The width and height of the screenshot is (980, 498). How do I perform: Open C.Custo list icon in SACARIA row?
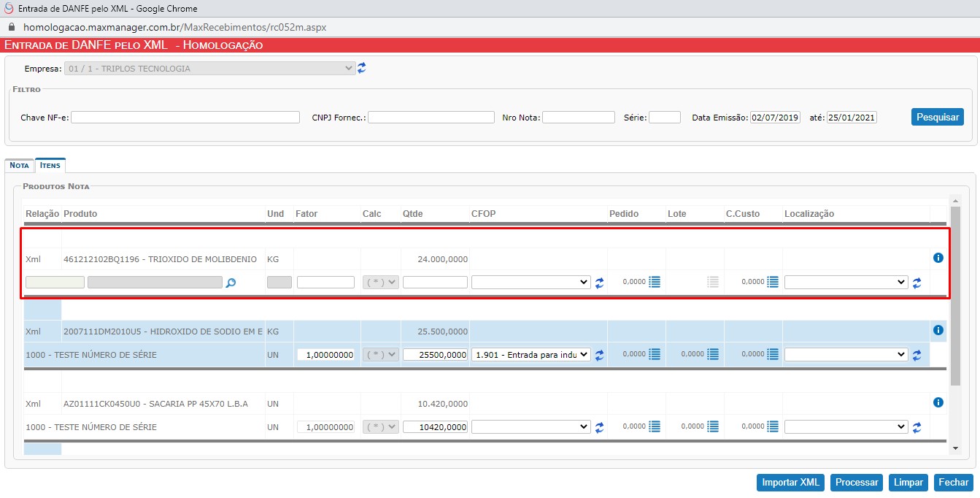773,426
